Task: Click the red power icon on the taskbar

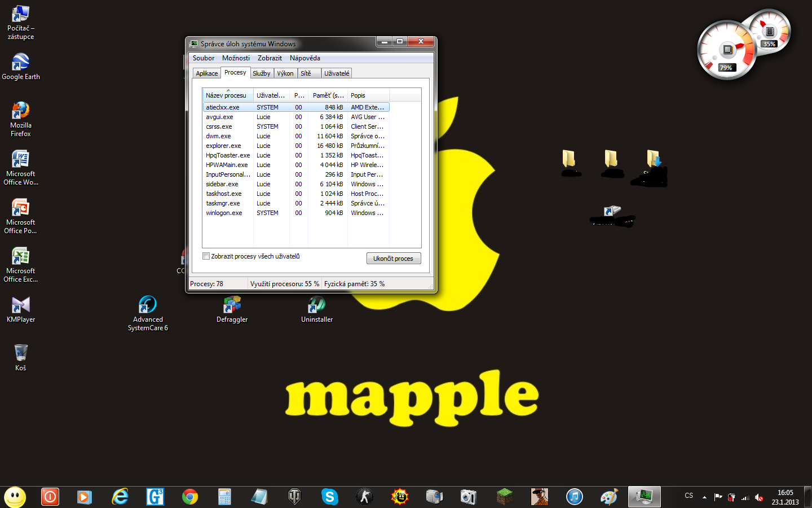Action: click(50, 497)
